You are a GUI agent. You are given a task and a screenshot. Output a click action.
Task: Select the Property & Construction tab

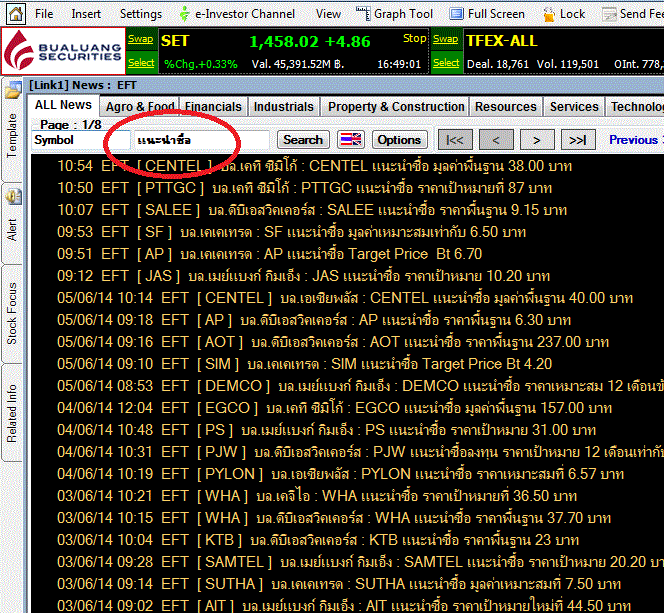coord(396,106)
